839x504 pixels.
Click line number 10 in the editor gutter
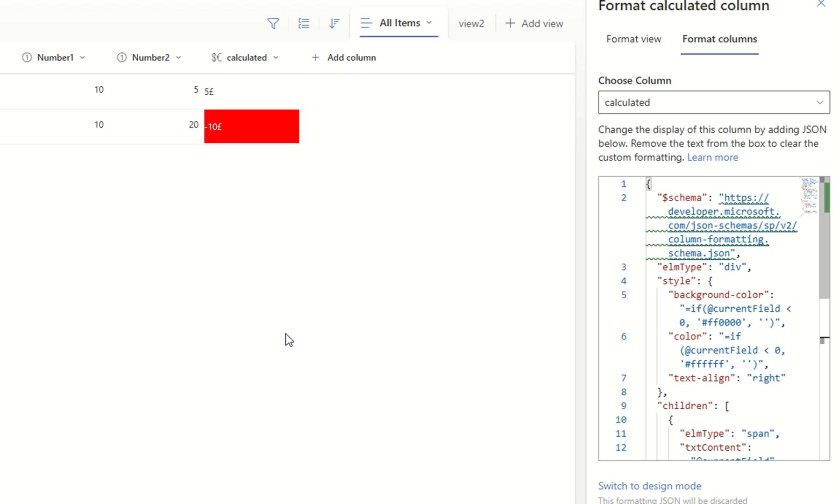tap(620, 420)
